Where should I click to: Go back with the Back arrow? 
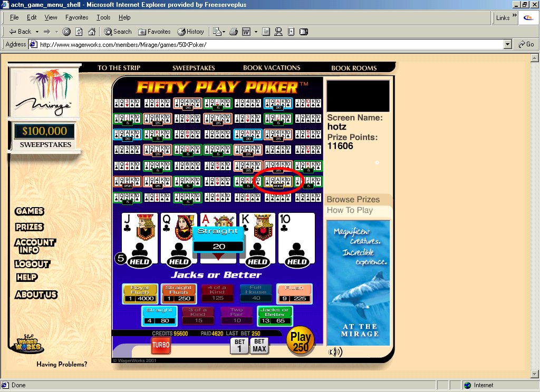(x=20, y=32)
